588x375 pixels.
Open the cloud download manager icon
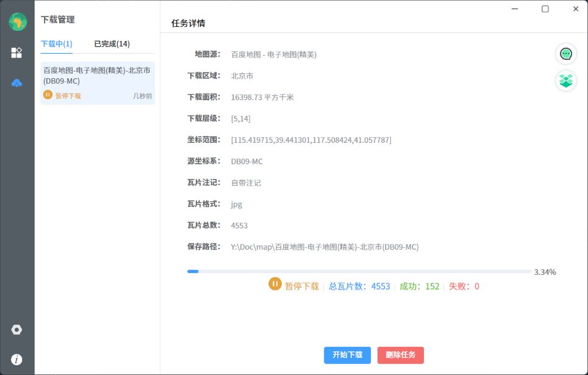click(16, 83)
